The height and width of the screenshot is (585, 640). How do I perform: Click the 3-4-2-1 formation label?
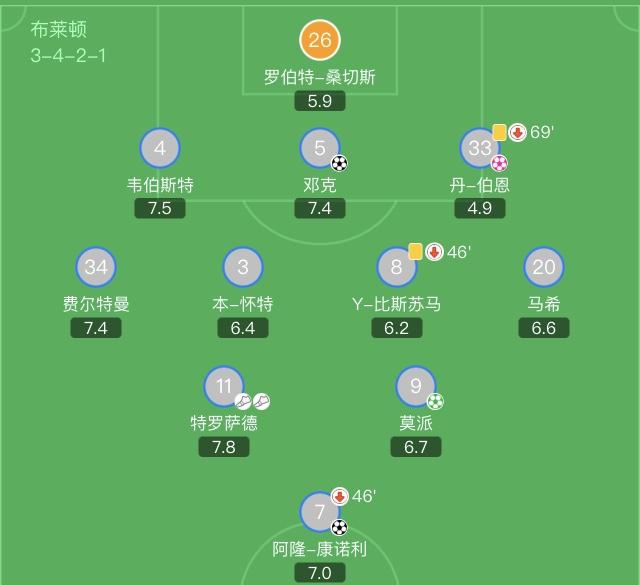pyautogui.click(x=68, y=55)
